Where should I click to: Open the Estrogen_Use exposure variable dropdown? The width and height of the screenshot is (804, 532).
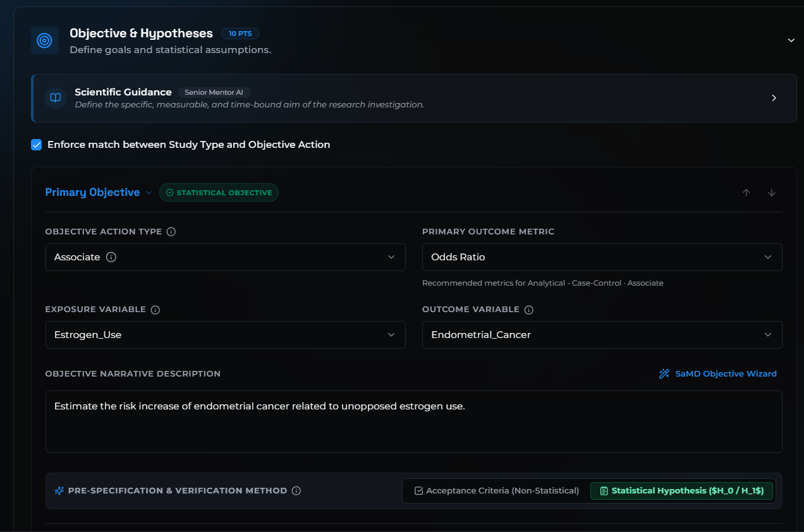pos(226,335)
